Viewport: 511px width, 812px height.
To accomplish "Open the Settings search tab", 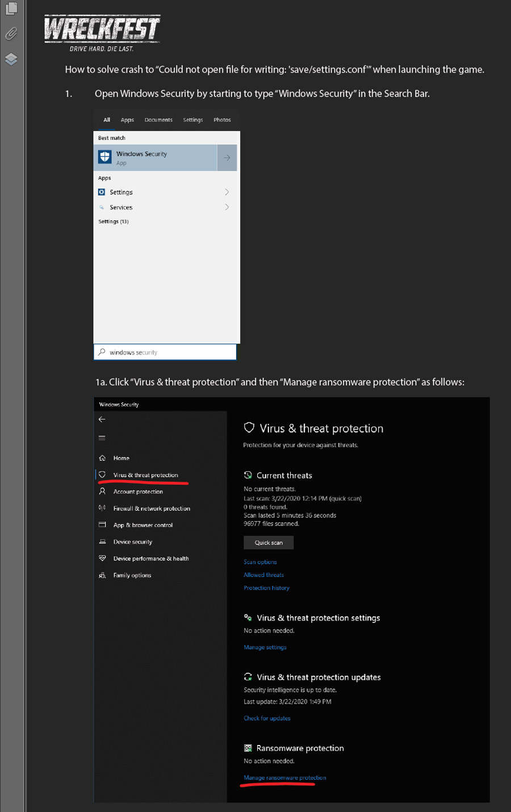I will click(x=193, y=120).
